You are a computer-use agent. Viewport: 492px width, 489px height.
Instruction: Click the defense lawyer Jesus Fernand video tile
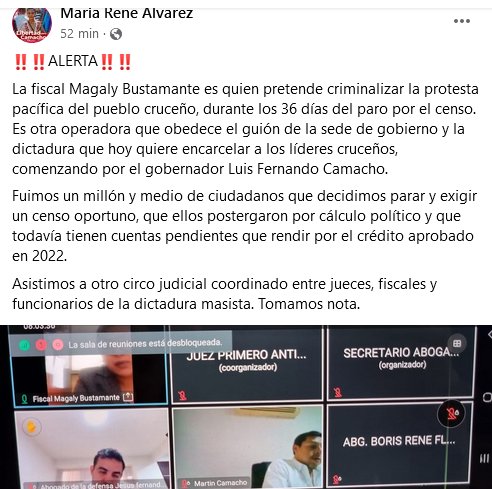coord(91,449)
